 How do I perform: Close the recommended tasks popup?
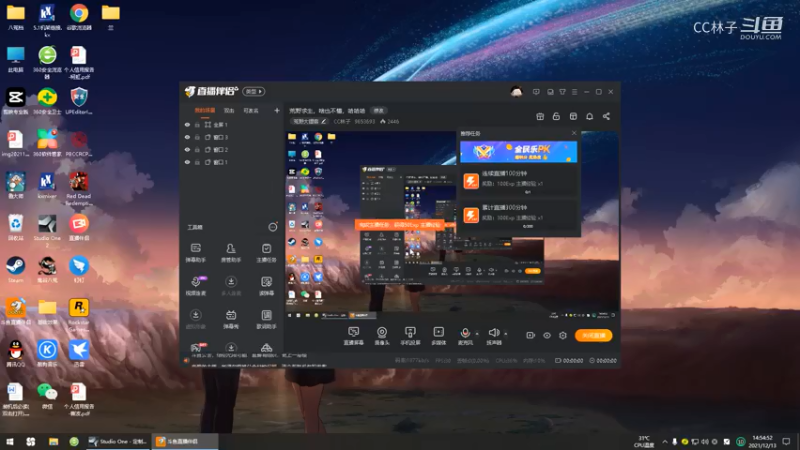pos(574,133)
